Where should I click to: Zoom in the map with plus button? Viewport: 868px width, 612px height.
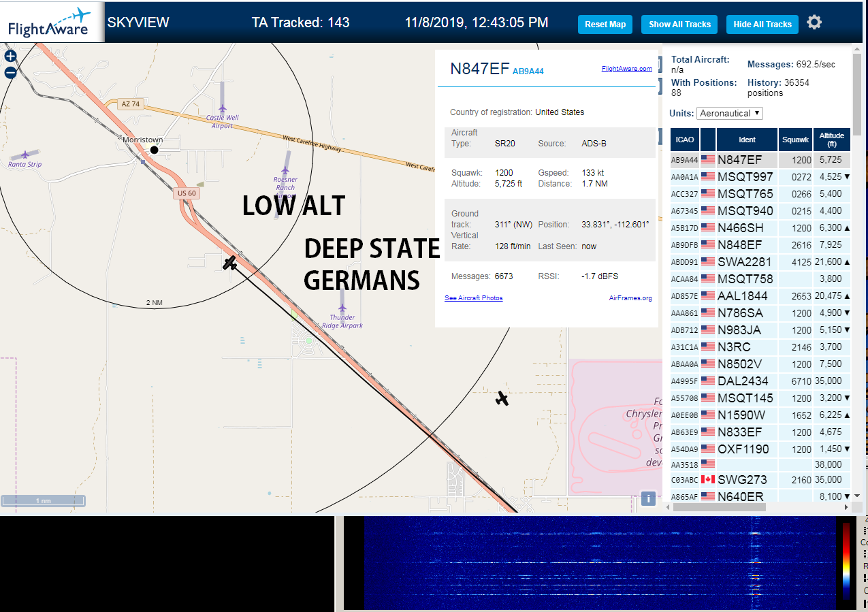coord(10,57)
